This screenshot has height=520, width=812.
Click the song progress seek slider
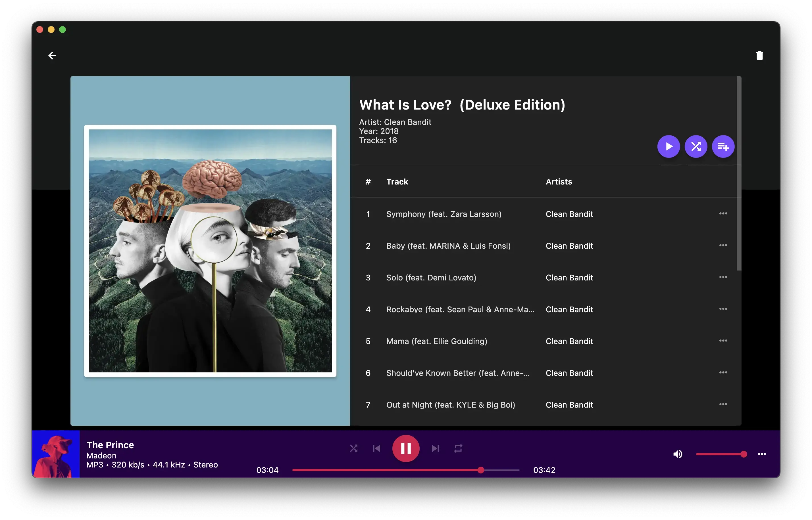coord(405,470)
